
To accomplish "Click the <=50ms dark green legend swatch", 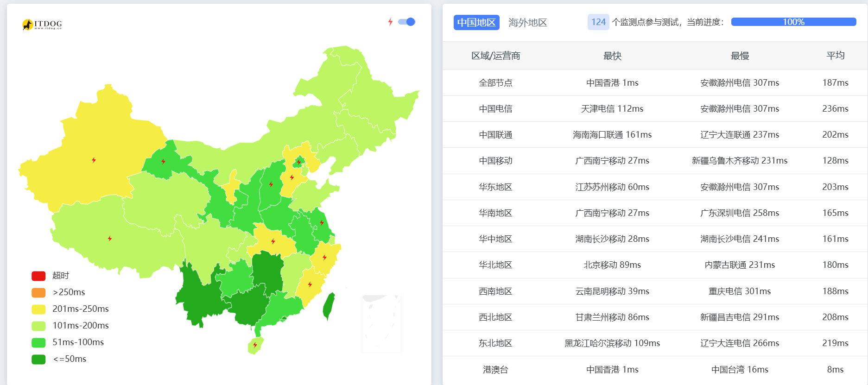I will pos(38,359).
